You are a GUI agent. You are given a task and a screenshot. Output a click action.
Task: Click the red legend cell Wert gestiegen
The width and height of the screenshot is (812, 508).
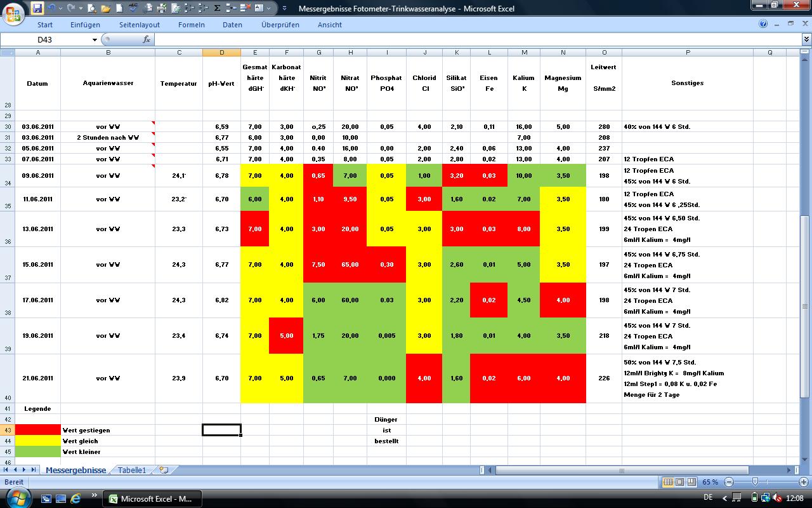coord(37,430)
